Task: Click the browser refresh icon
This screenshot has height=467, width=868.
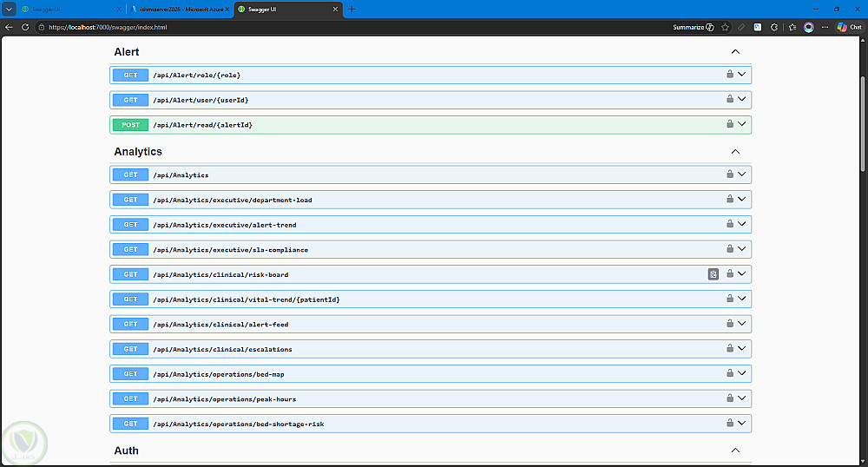Action: 25,27
